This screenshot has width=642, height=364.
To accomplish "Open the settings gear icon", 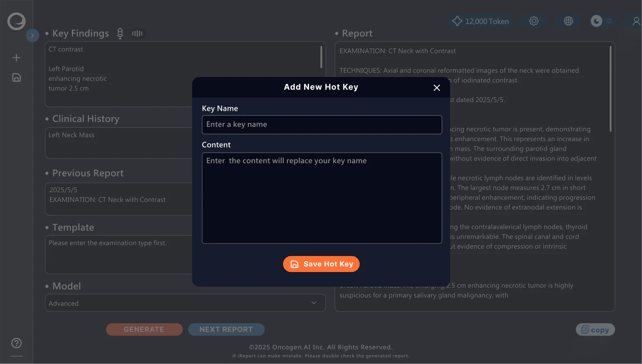I will click(534, 21).
